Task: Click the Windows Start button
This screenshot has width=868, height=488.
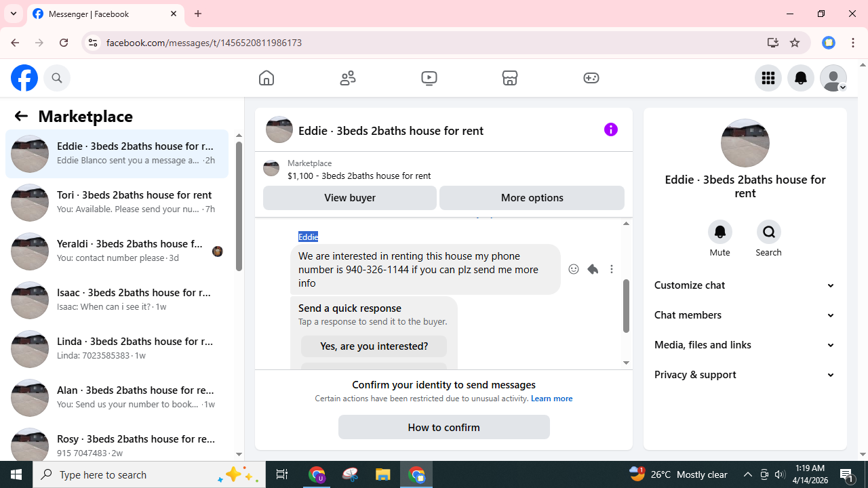Action: click(x=16, y=474)
